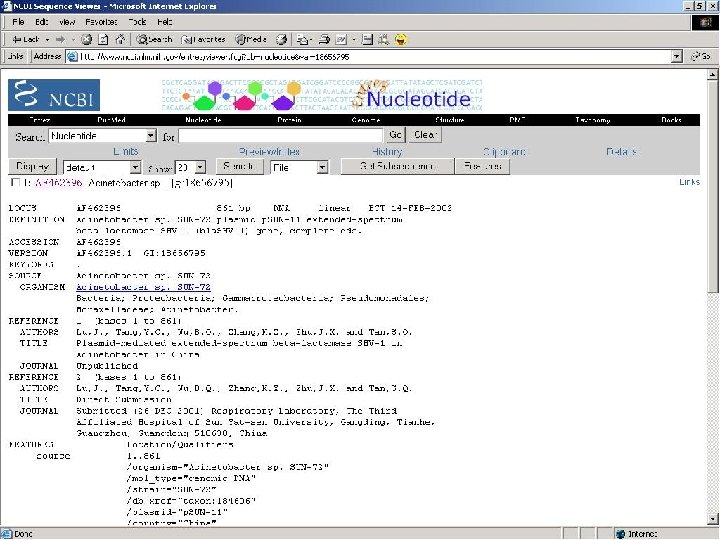Viewport: 720px width, 540px height.
Task: Click the Discuss toolbar icon
Action: pyautogui.click(x=367, y=39)
